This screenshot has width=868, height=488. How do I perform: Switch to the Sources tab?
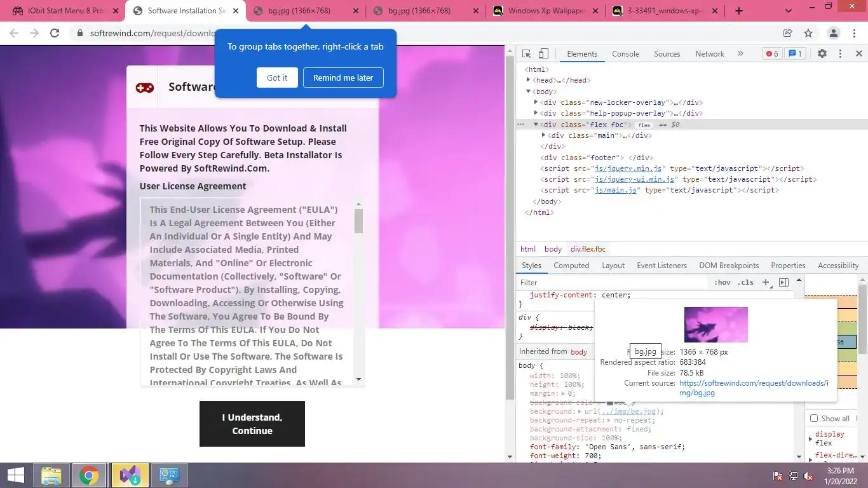pos(667,54)
